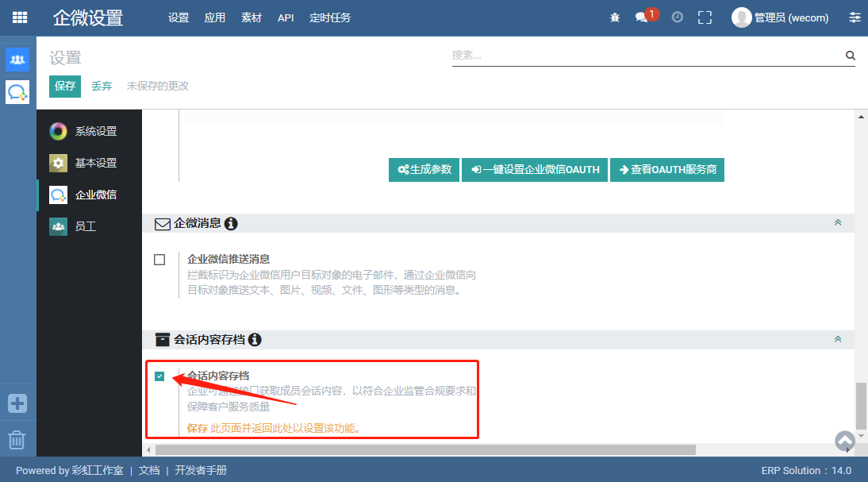Click the archive box icon of 会话内容存档 section

pos(162,340)
